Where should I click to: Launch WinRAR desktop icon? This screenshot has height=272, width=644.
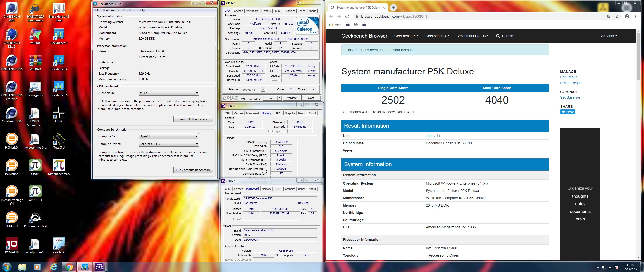click(35, 62)
